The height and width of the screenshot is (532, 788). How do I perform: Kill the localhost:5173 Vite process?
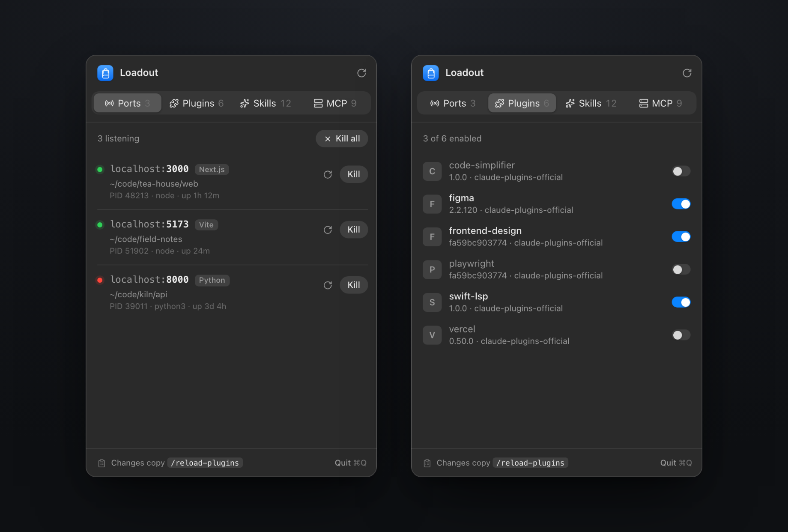pyautogui.click(x=354, y=230)
